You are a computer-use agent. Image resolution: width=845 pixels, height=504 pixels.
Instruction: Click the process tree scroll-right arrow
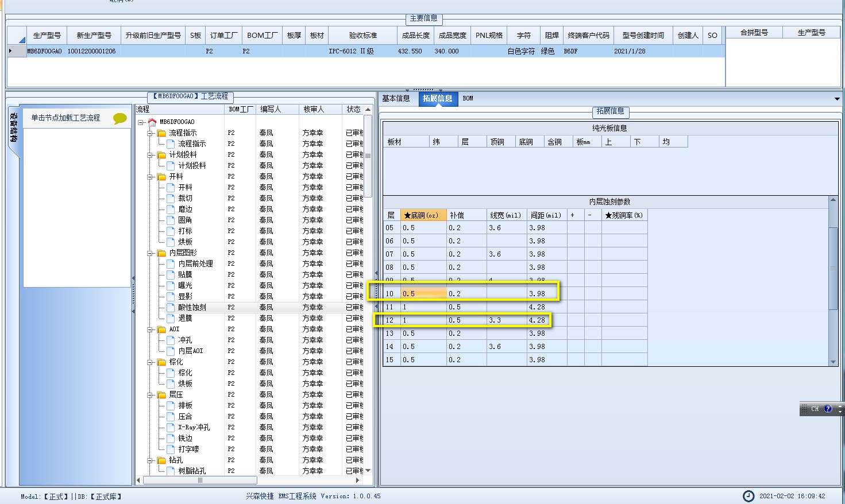coord(358,480)
